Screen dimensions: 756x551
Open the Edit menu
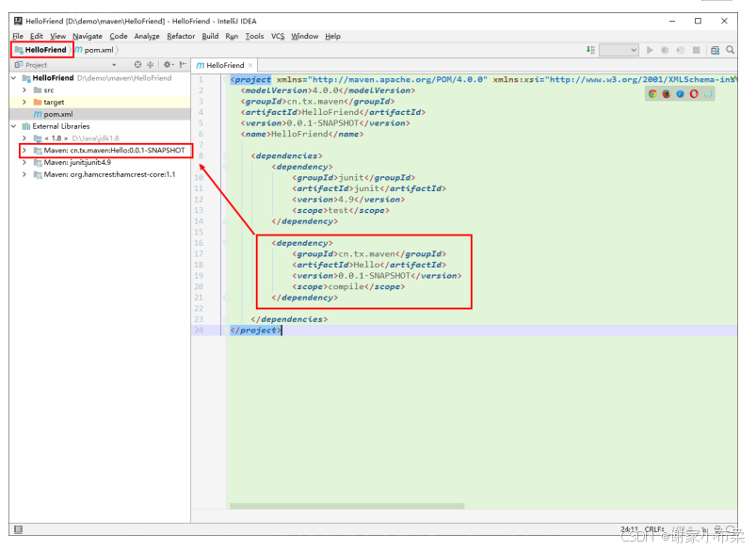pyautogui.click(x=37, y=36)
